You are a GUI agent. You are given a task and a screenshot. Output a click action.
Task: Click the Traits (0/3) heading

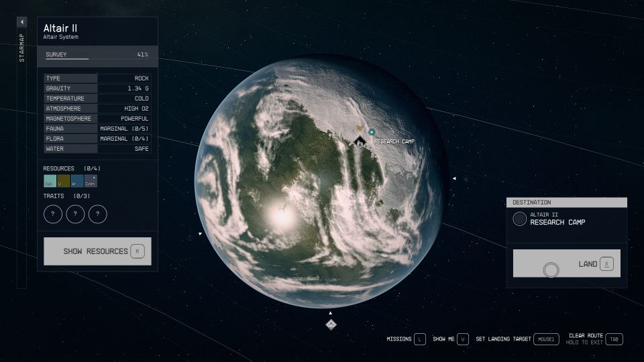click(x=66, y=196)
